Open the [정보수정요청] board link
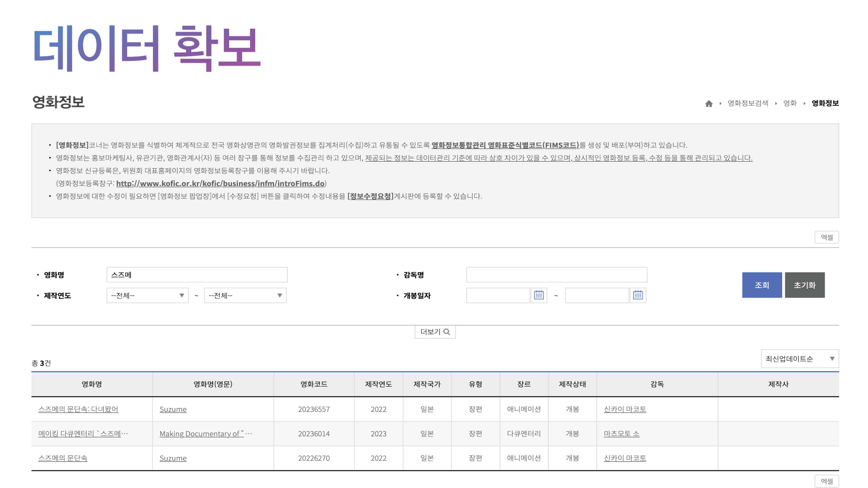 370,196
